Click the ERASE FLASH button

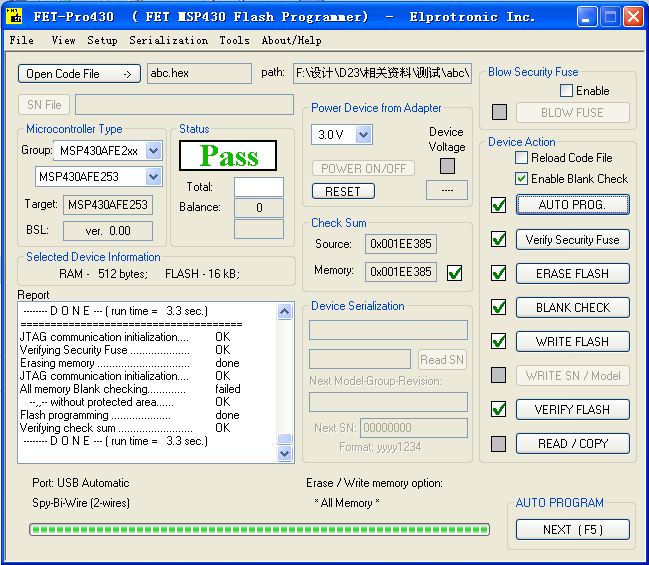point(573,274)
